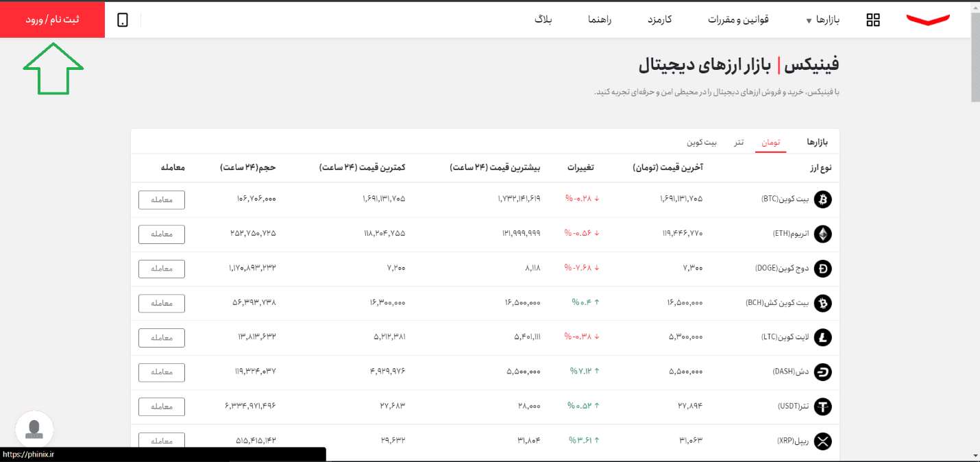Click معامله button for BCH row
Image resolution: width=980 pixels, height=462 pixels.
(x=162, y=303)
